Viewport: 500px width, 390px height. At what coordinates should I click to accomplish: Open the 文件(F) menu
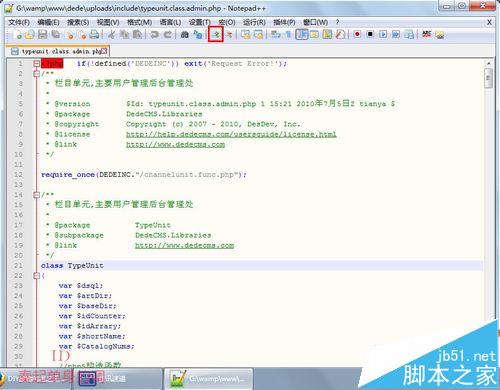tap(19, 22)
